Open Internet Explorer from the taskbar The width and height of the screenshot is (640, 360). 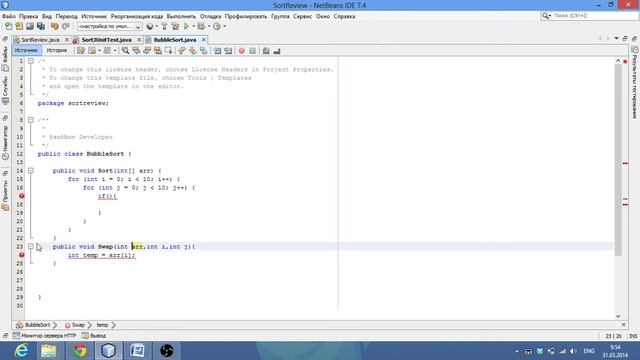click(x=20, y=351)
